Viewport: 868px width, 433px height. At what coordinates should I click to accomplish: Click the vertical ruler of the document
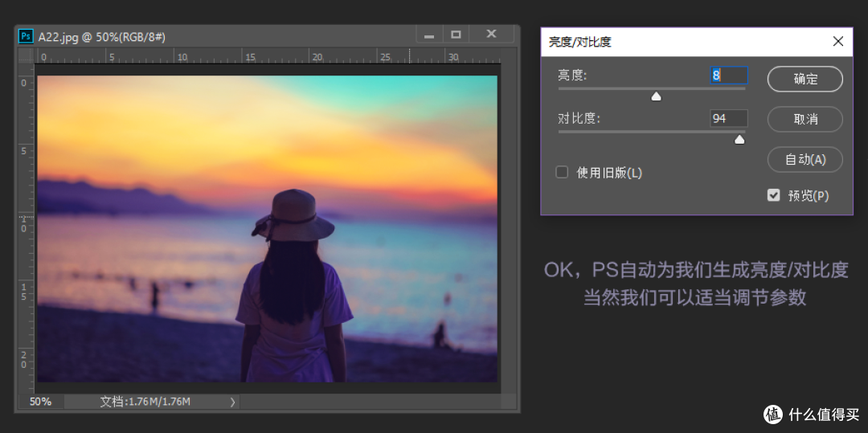click(26, 228)
